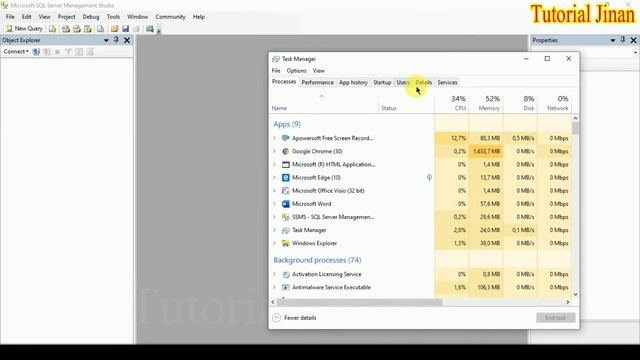Expand the Microsoft (R) HTML Application row
The width and height of the screenshot is (640, 360).
pyautogui.click(x=275, y=164)
